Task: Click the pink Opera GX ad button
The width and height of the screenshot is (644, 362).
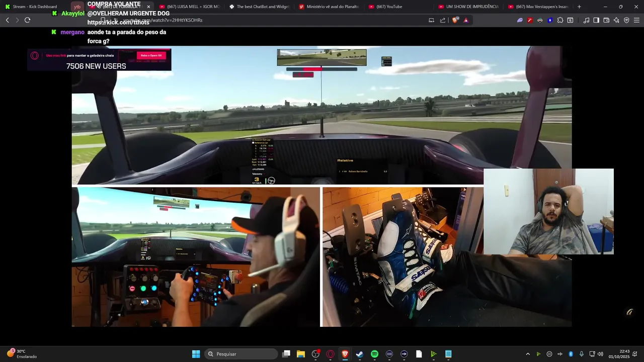Action: (x=151, y=55)
